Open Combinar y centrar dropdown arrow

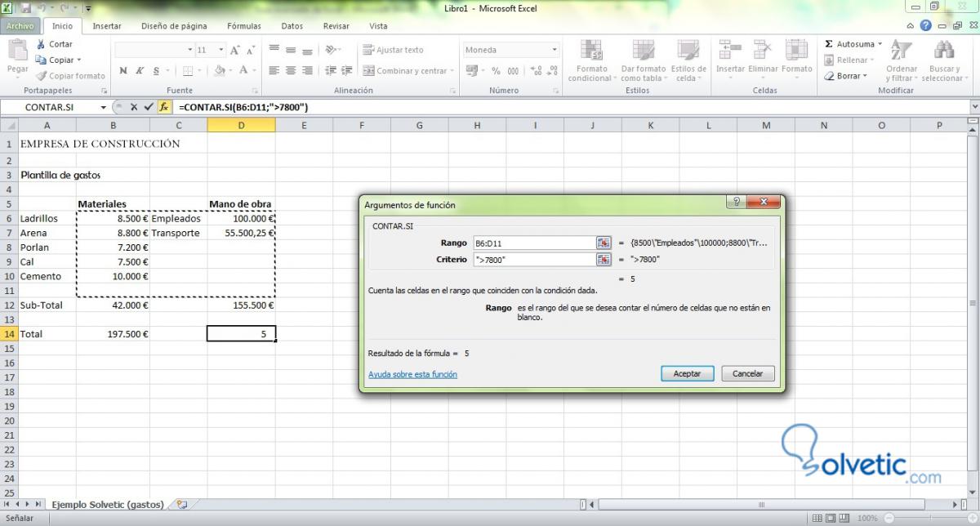pyautogui.click(x=452, y=71)
